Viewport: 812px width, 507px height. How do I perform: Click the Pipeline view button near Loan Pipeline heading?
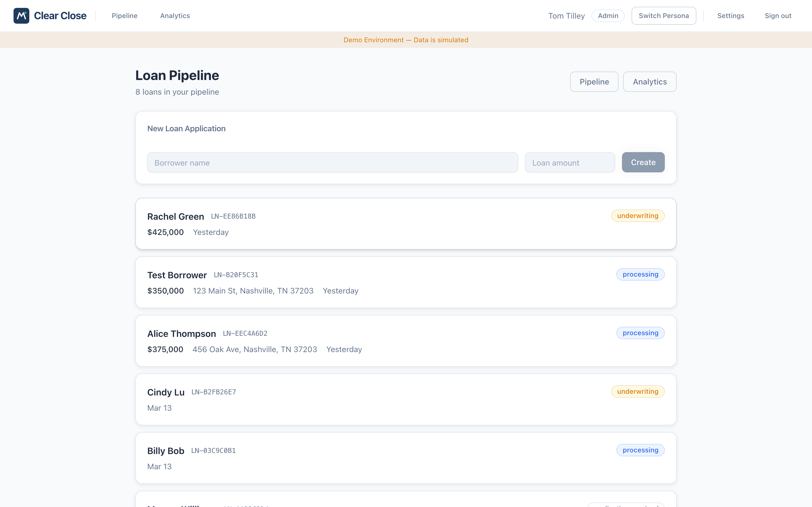pos(594,81)
